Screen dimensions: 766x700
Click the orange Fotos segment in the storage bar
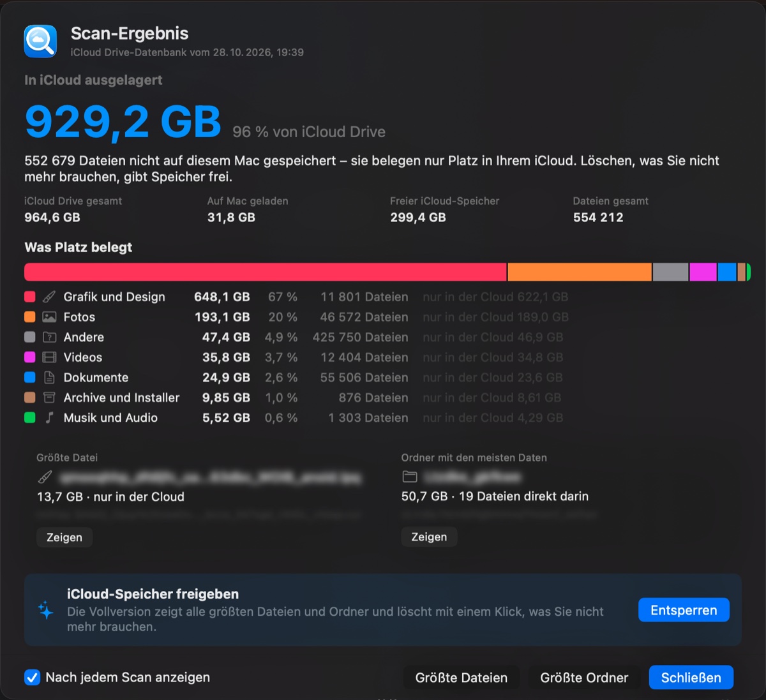click(580, 272)
